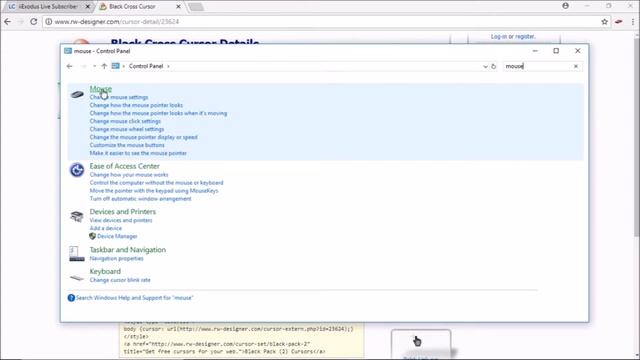
Task: Open previous locations dropdown in address bar
Action: 485,66
